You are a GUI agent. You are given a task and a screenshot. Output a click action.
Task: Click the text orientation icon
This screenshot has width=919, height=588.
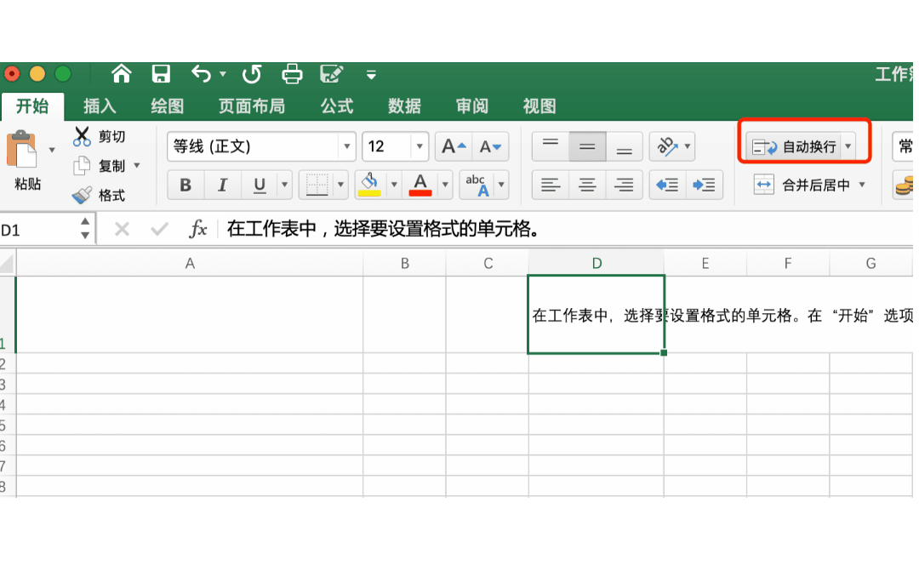pyautogui.click(x=667, y=146)
